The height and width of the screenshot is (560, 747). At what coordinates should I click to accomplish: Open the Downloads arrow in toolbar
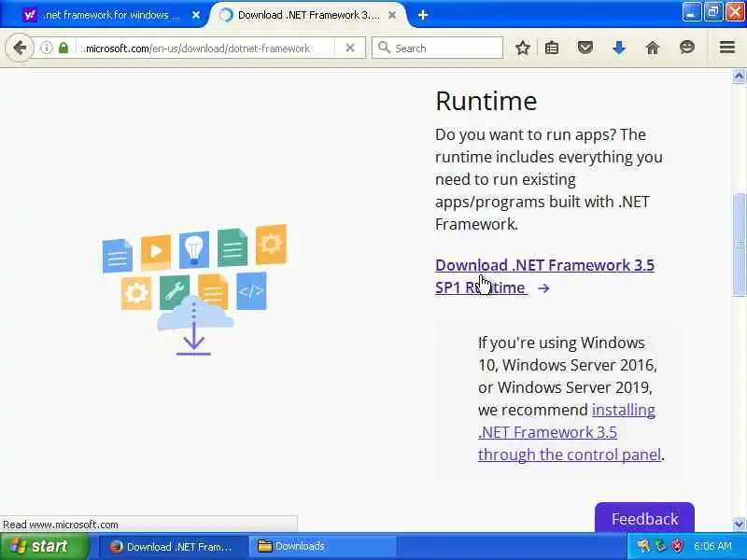click(619, 48)
